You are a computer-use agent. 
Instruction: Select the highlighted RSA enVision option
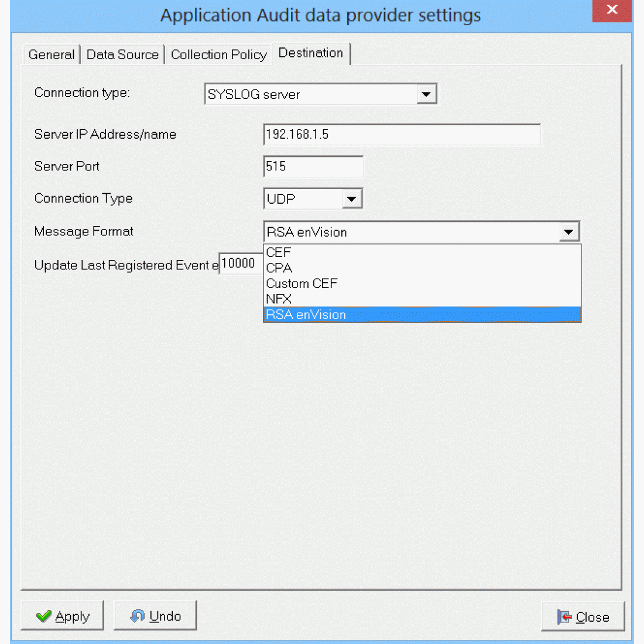click(306, 315)
